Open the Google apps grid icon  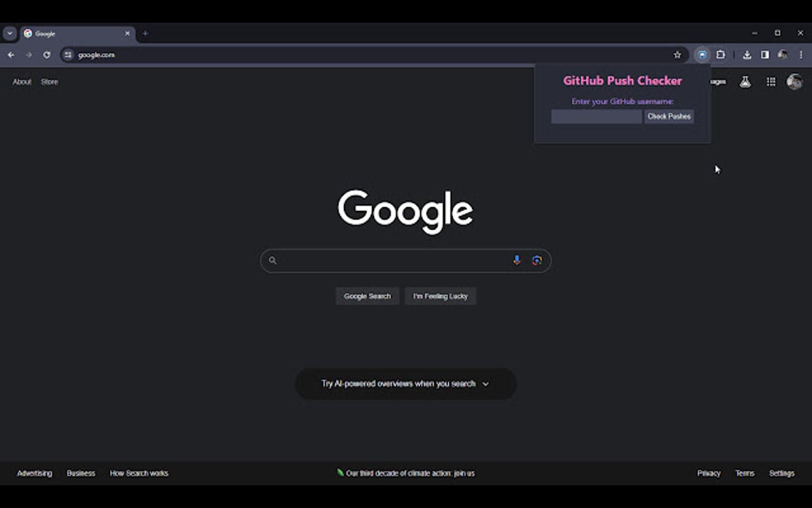tap(771, 81)
